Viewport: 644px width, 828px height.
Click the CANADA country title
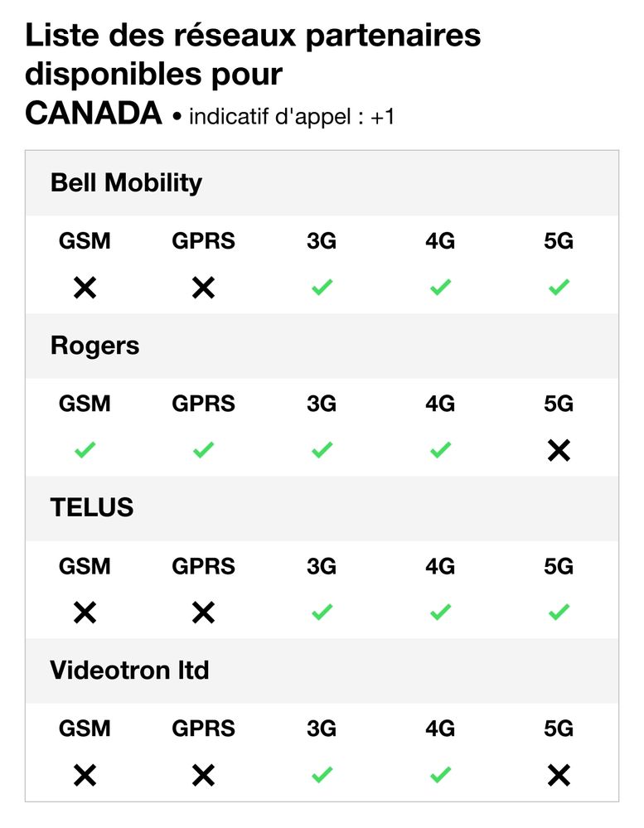point(93,114)
